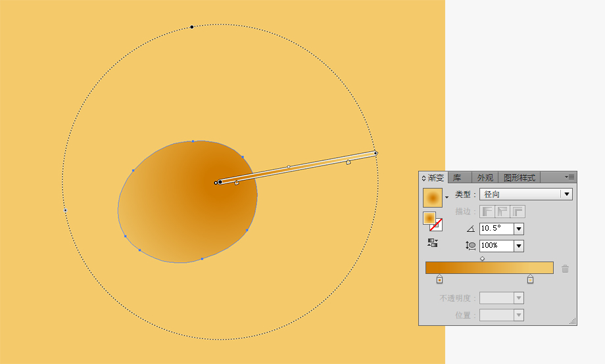Image resolution: width=605 pixels, height=364 pixels.
Task: Click the second 描边 along-stroke gradient button
Action: (x=502, y=212)
